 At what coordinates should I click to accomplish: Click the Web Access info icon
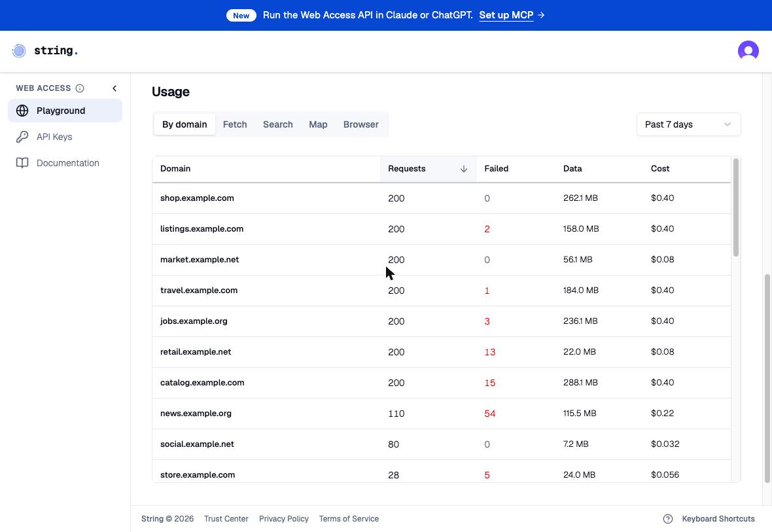(80, 88)
